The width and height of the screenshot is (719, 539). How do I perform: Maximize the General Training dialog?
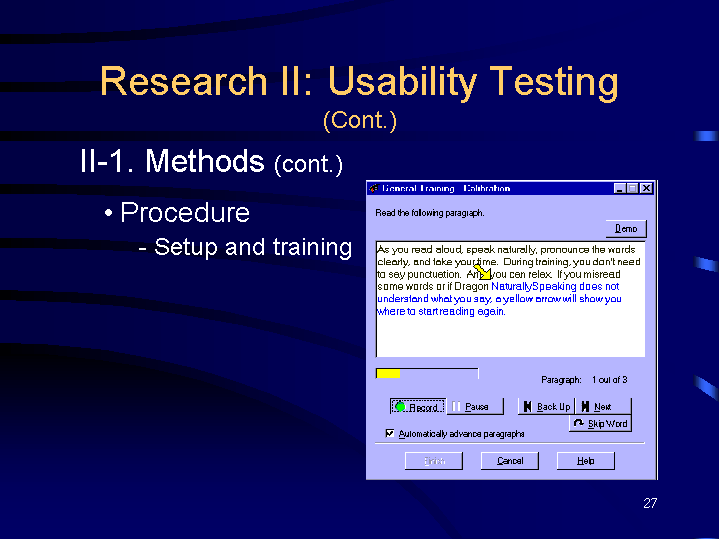click(632, 188)
